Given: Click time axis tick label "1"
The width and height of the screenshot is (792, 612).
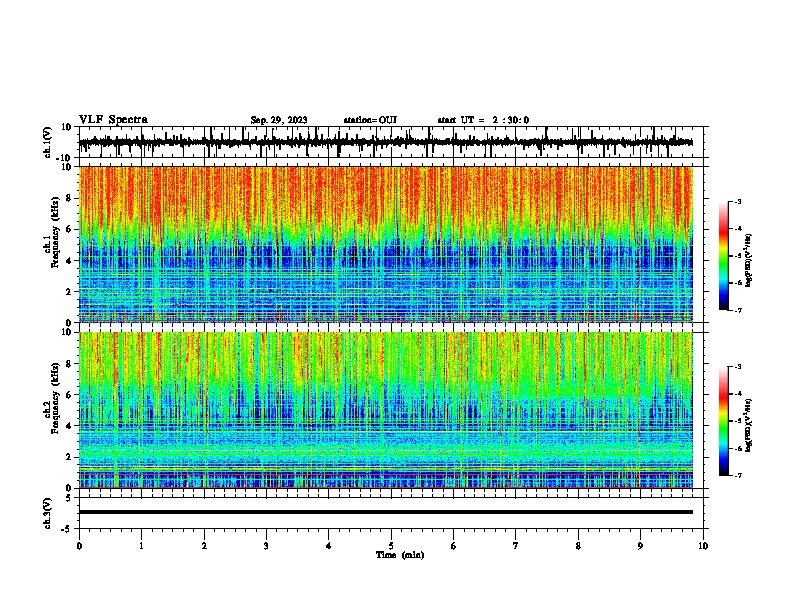Looking at the screenshot, I should pyautogui.click(x=141, y=546).
